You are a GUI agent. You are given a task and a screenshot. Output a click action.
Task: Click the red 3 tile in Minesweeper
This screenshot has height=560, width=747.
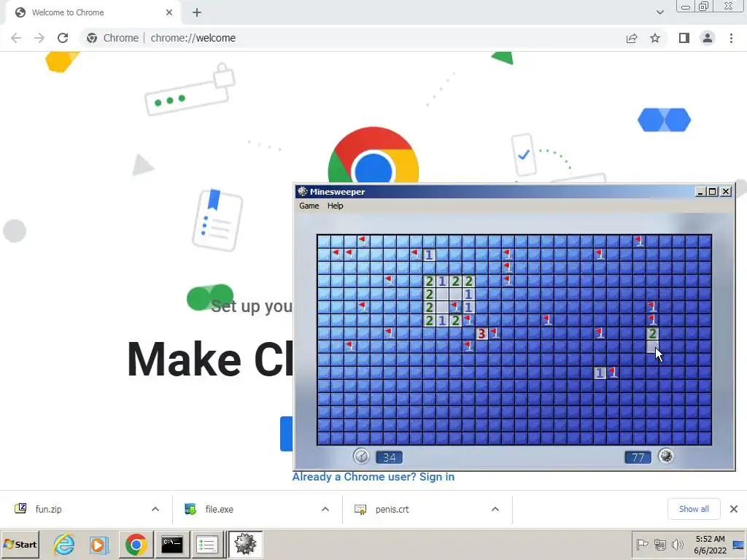[x=481, y=333]
